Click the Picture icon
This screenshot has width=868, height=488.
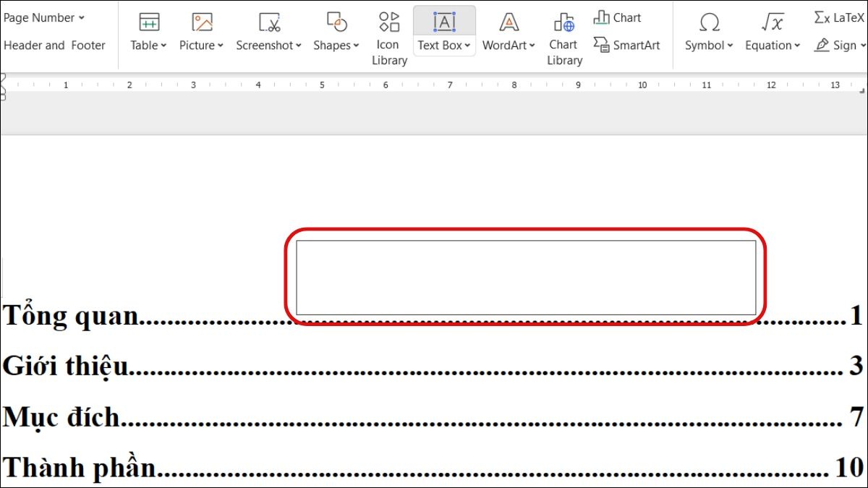tap(202, 22)
